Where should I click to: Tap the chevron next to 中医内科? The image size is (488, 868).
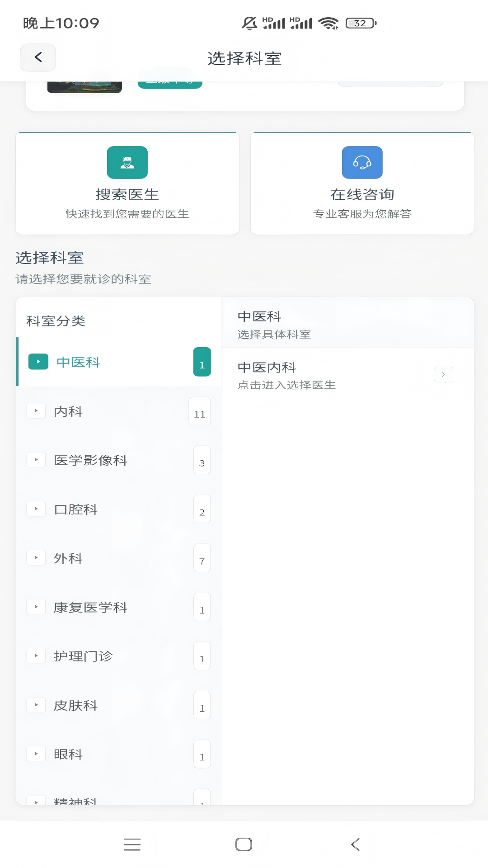[x=444, y=374]
